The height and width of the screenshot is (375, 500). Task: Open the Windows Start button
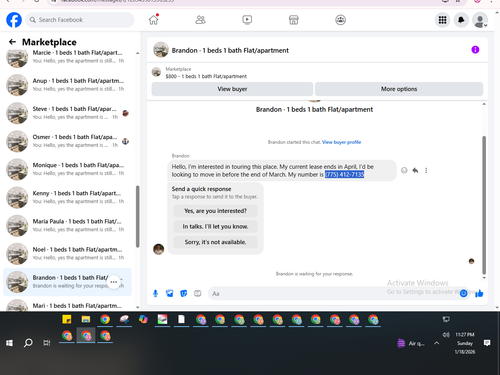[x=9, y=343]
